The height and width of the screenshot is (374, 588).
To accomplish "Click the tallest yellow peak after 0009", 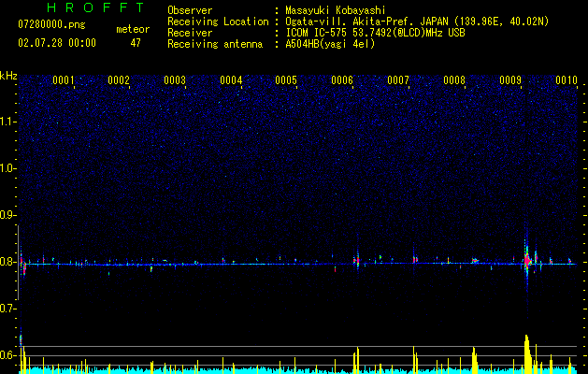I will 527,354.
